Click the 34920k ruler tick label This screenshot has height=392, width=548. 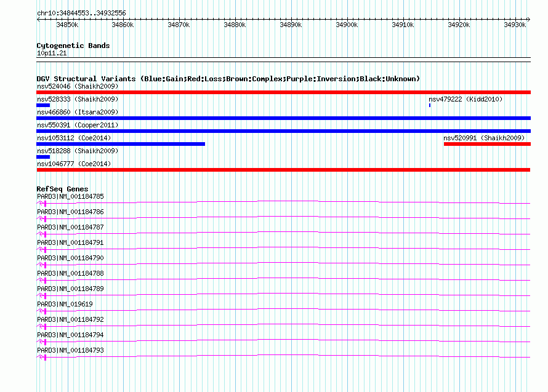(x=459, y=25)
